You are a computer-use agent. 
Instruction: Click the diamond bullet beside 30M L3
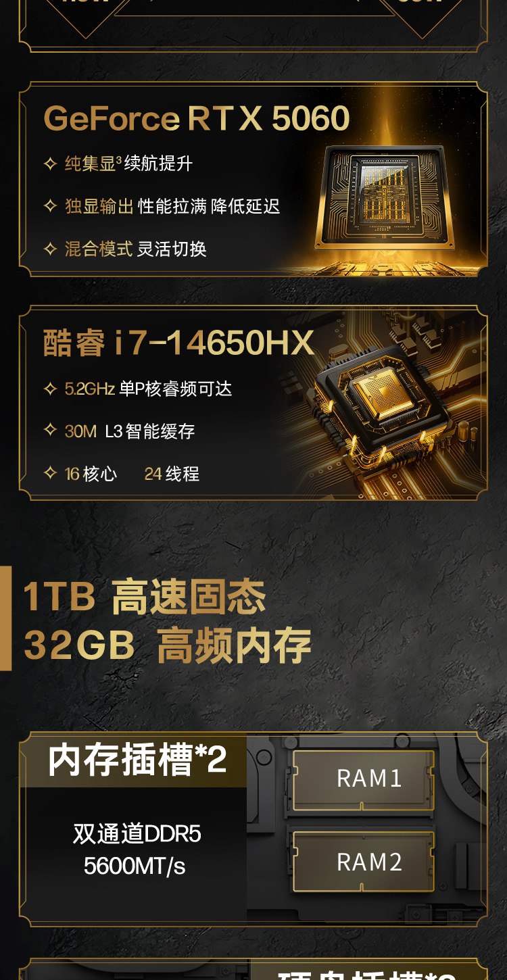[x=50, y=430]
